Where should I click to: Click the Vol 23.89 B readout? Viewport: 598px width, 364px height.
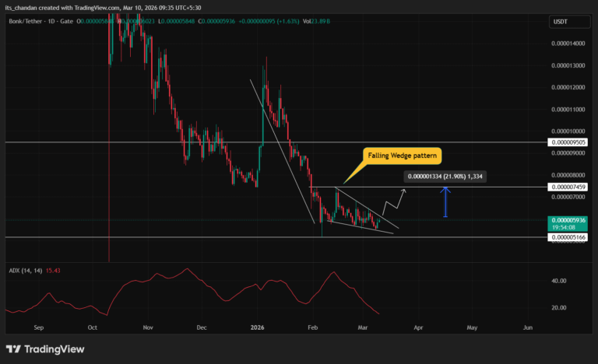[x=316, y=21]
